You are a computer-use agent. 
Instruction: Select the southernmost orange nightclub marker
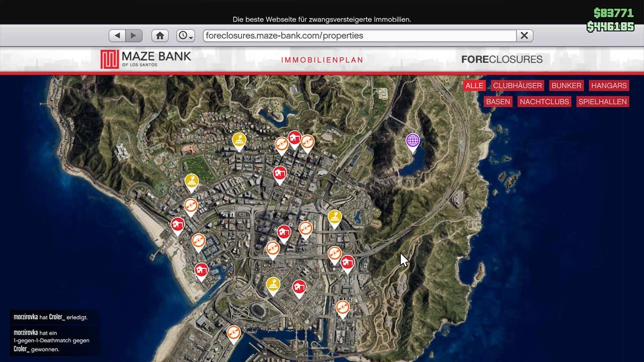click(233, 332)
